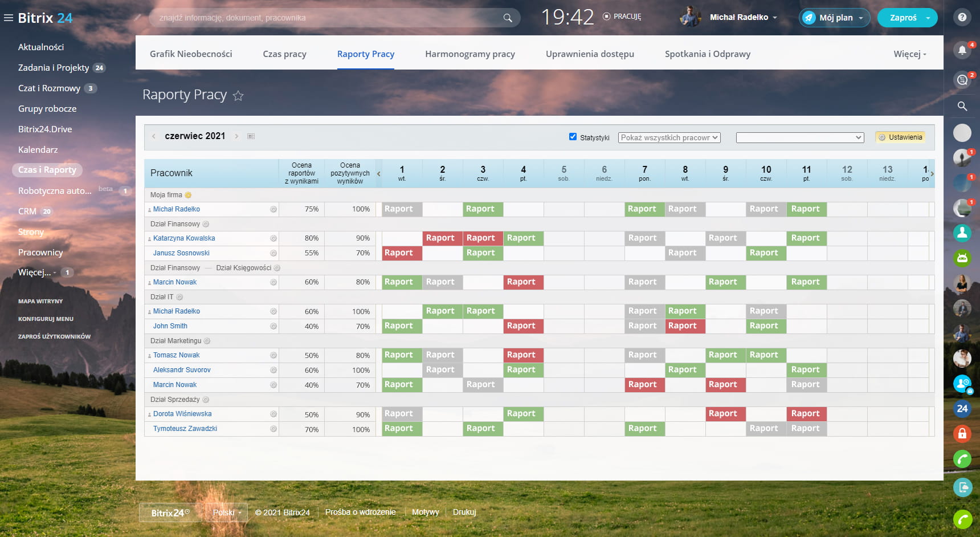The height and width of the screenshot is (537, 980).
Task: Open the hamburger menu next to Bitrix 24
Action: pos(9,18)
